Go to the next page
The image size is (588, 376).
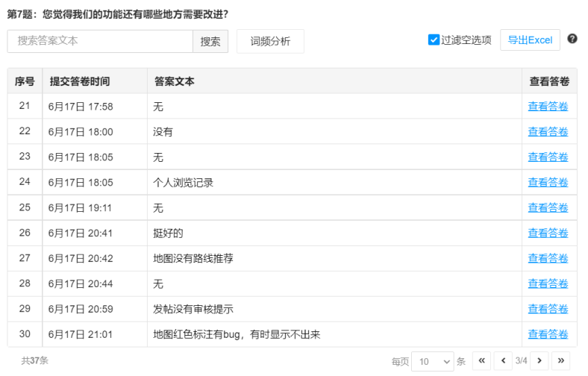(539, 360)
